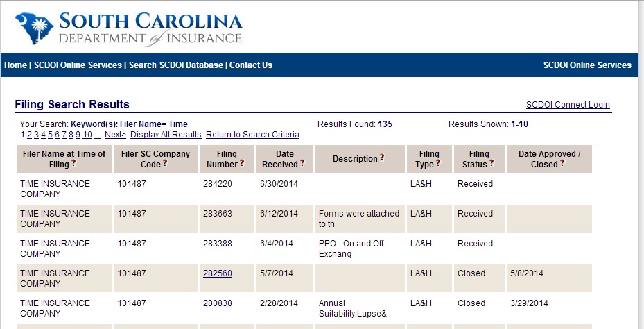The height and width of the screenshot is (329, 644).
Task: Click help icon beside Filer Name column
Action: [x=73, y=163]
